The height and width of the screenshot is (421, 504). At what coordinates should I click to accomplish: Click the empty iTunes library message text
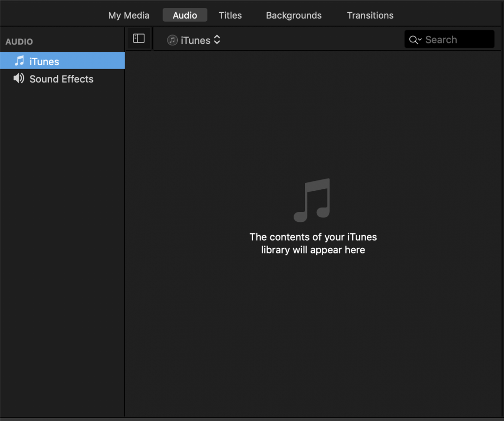click(x=313, y=244)
